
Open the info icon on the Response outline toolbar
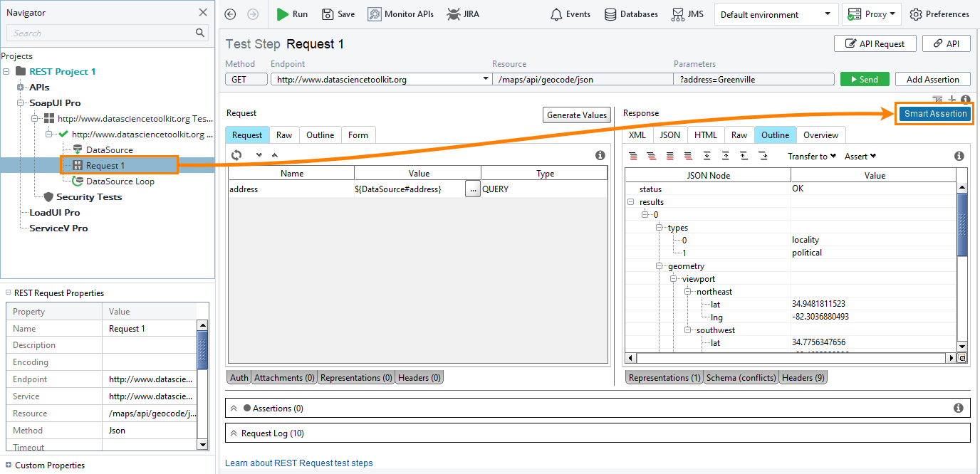point(959,156)
